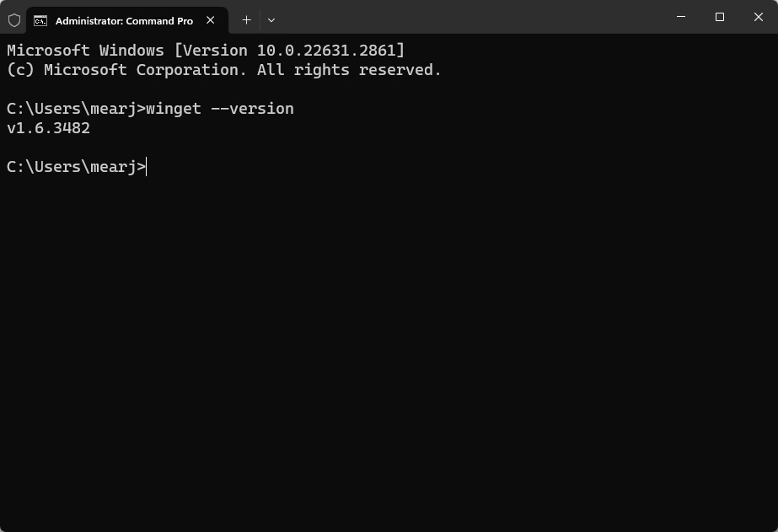
Task: Click the Command Prompt tab icon
Action: [x=40, y=20]
